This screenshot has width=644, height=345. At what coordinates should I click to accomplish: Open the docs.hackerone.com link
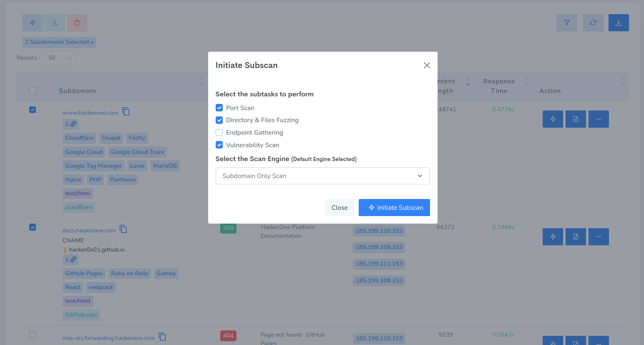89,230
